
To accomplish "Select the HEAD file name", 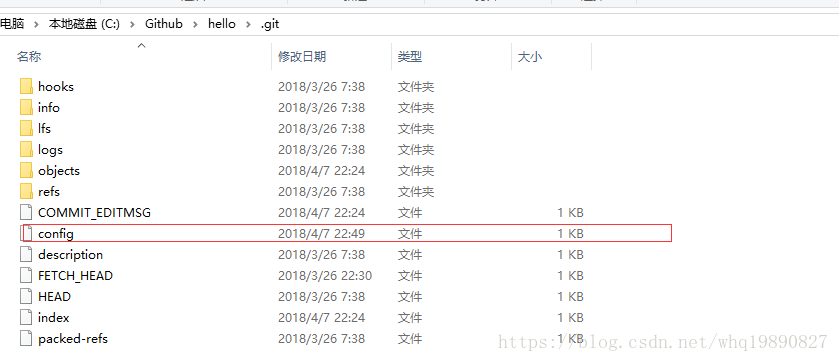I will pos(54,296).
